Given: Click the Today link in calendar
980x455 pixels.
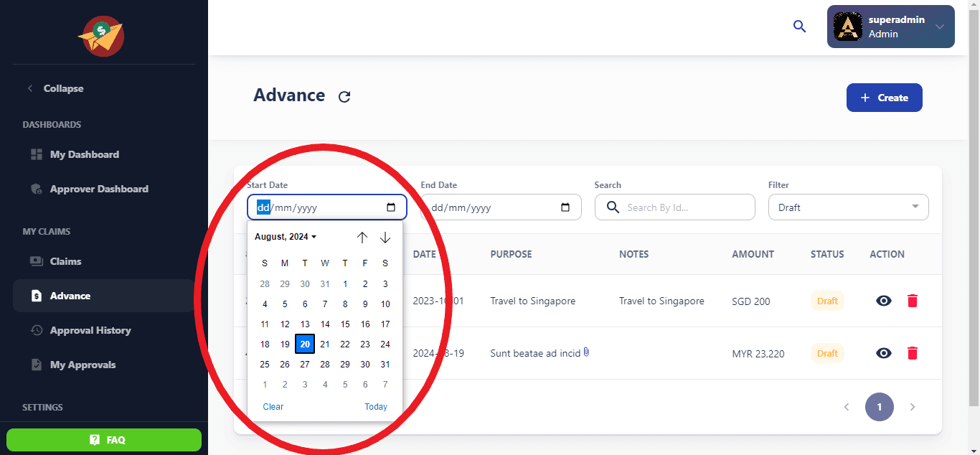Looking at the screenshot, I should [x=375, y=407].
